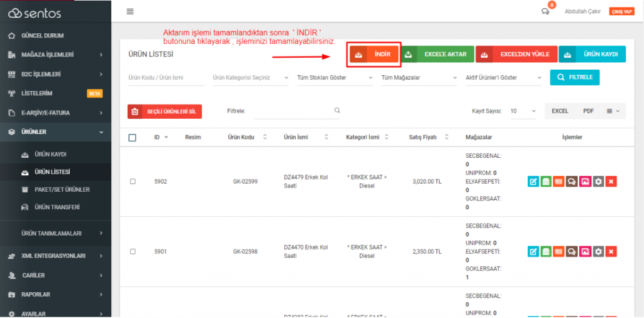The width and height of the screenshot is (644, 318).
Task: Open comments icon for product 5901
Action: (x=572, y=251)
